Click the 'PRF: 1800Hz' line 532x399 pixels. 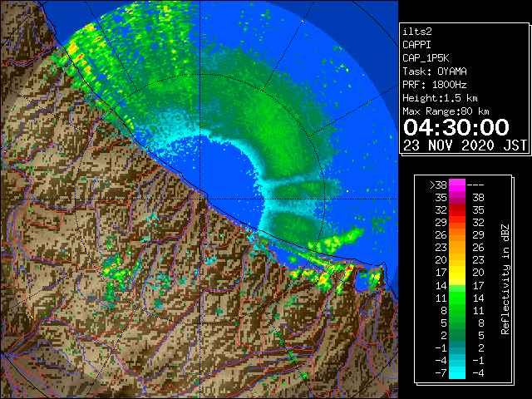pyautogui.click(x=435, y=85)
